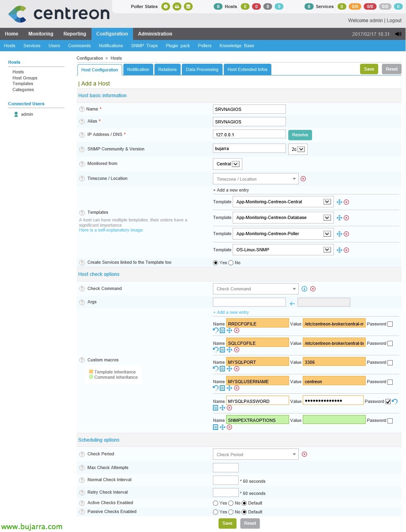This screenshot has height=532, width=406.
Task: Open the SNMP version 2c dropdown
Action: 298,149
